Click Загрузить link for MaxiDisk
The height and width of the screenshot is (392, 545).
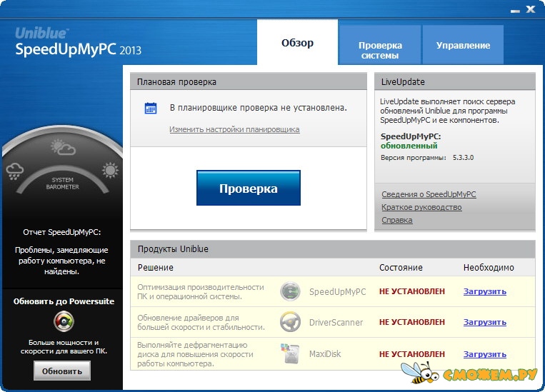click(x=484, y=354)
